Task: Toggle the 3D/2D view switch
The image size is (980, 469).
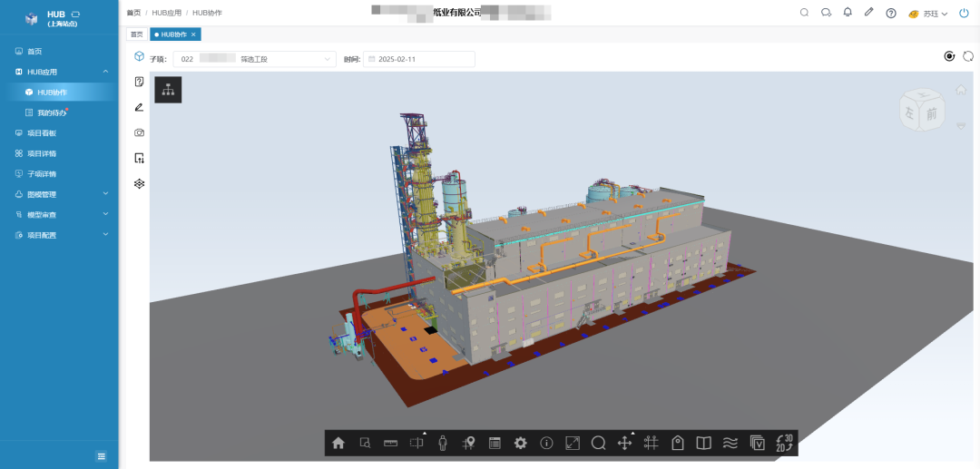Action: 784,444
